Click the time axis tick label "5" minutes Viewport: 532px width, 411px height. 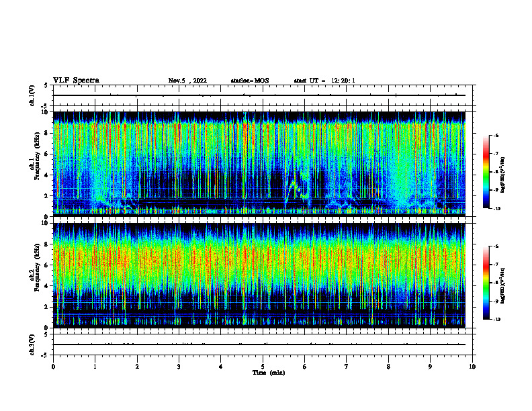coord(263,367)
